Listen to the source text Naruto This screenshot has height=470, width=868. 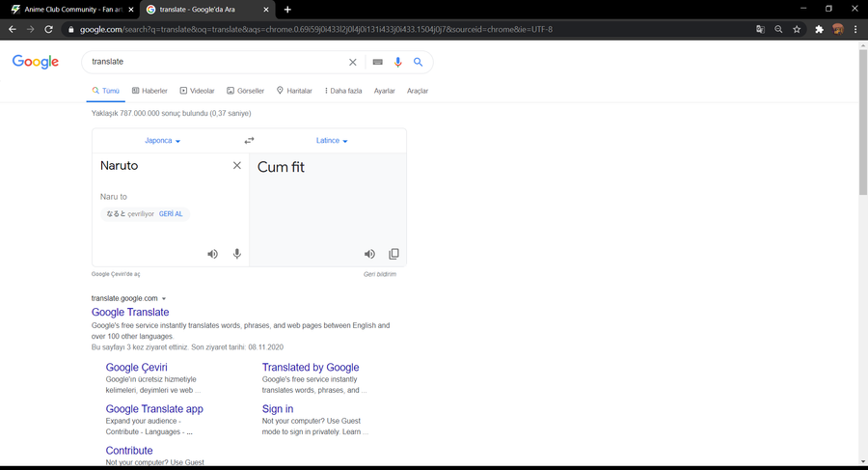(x=212, y=254)
